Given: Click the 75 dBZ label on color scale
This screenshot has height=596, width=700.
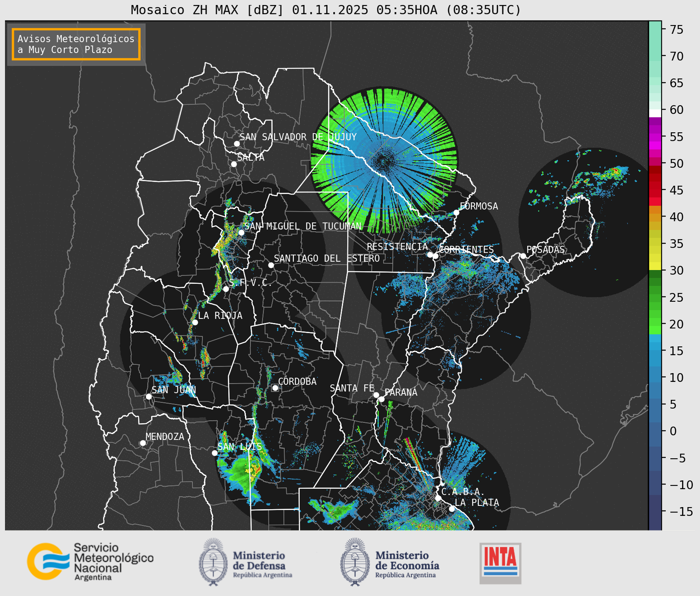Looking at the screenshot, I should pos(677,29).
